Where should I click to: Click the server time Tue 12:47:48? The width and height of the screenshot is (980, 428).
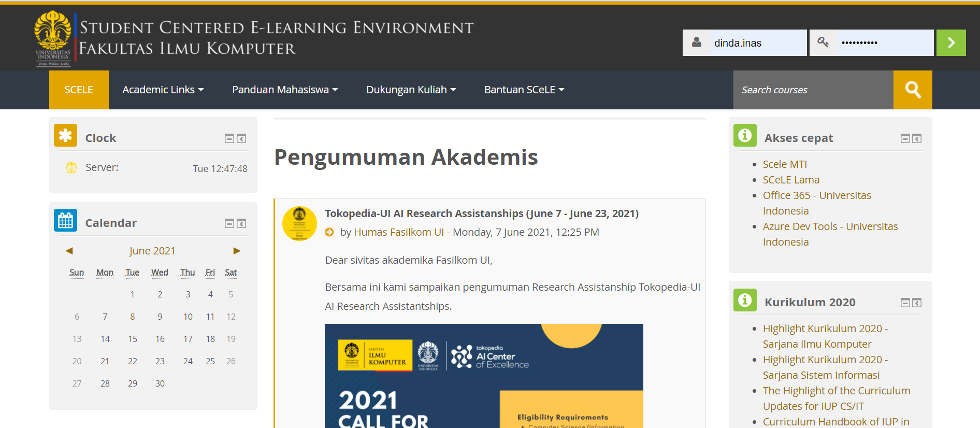click(220, 168)
